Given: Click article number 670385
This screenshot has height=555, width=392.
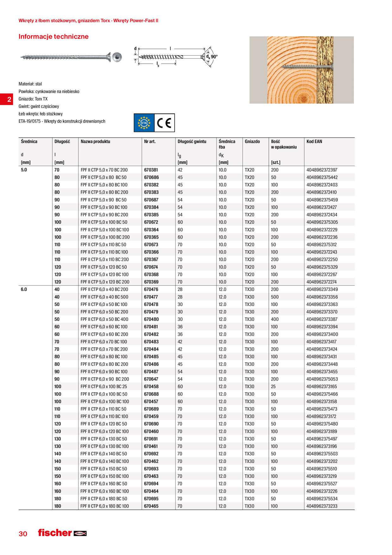Looking at the screenshot, I should pyautogui.click(x=151, y=215).
